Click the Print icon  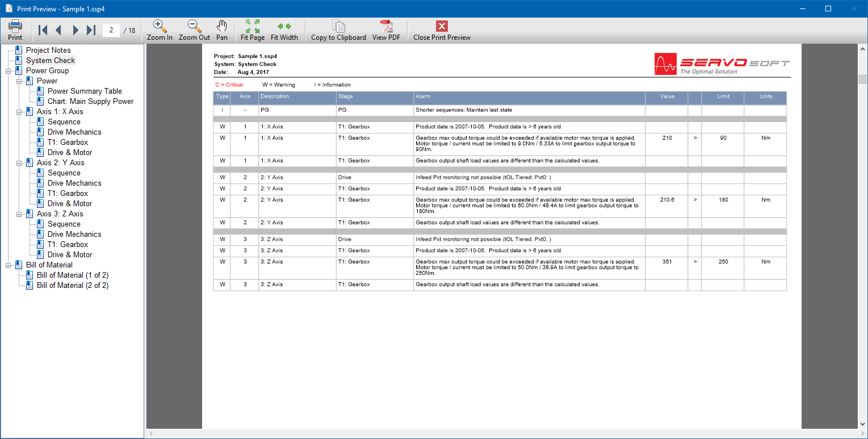tap(15, 26)
